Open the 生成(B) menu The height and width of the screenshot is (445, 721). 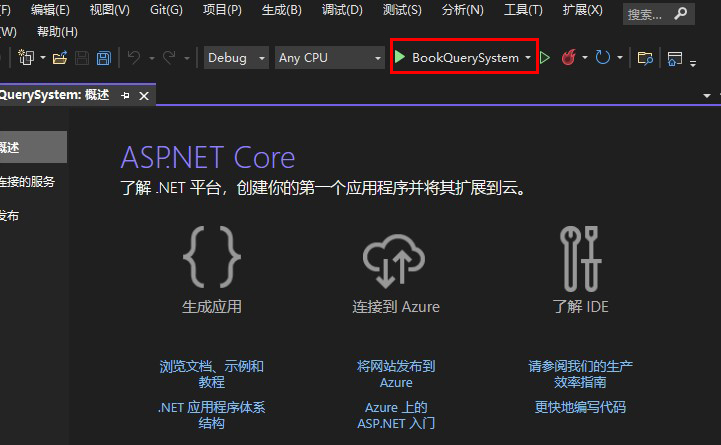(x=281, y=10)
